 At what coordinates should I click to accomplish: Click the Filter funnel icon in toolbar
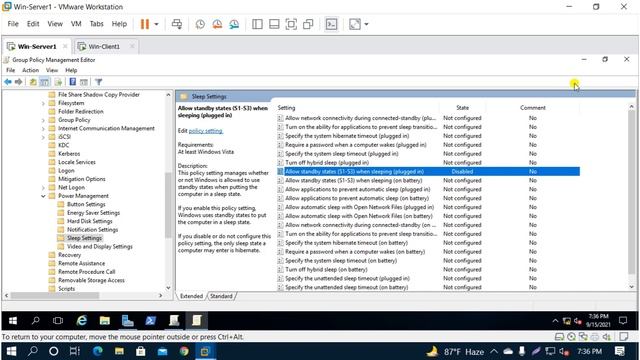pos(98,82)
